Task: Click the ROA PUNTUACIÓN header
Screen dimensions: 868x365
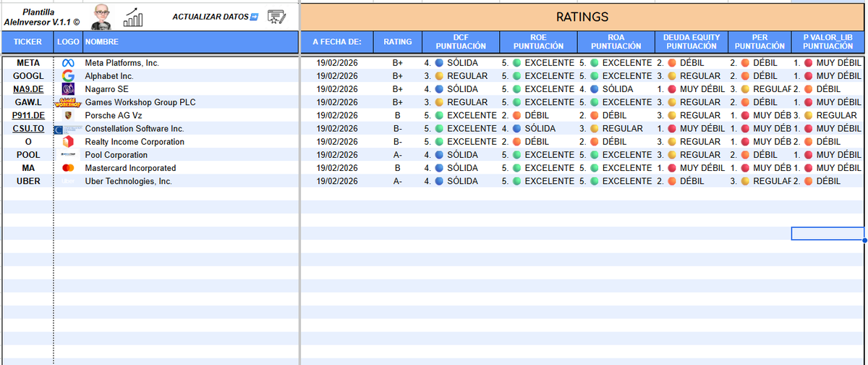Action: tap(616, 42)
